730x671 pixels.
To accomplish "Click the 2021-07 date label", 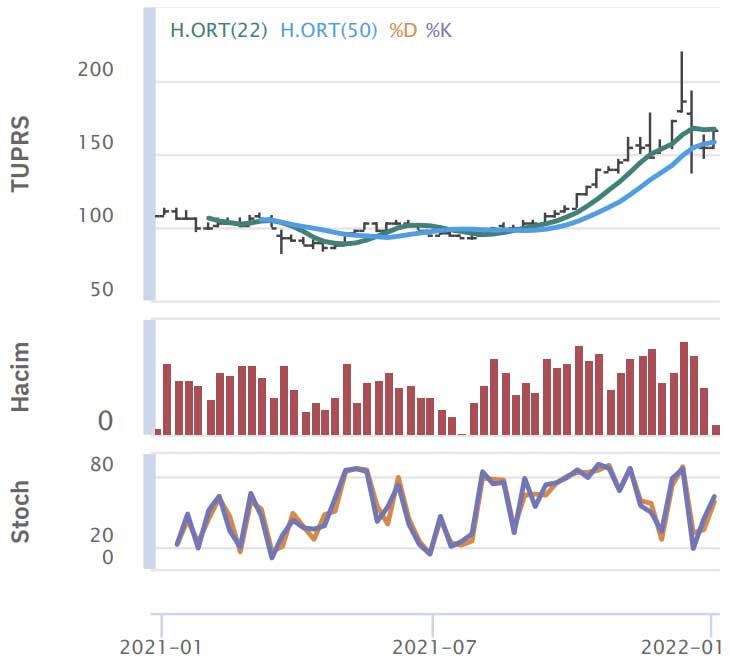I will [x=434, y=647].
